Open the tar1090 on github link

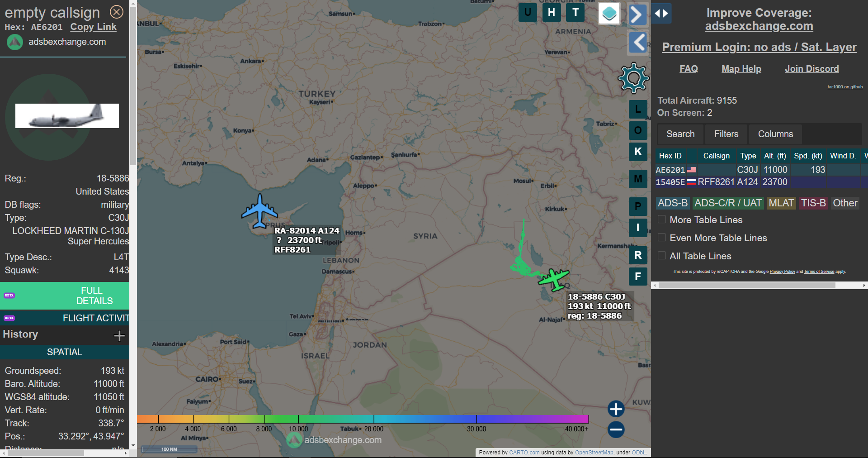[845, 87]
